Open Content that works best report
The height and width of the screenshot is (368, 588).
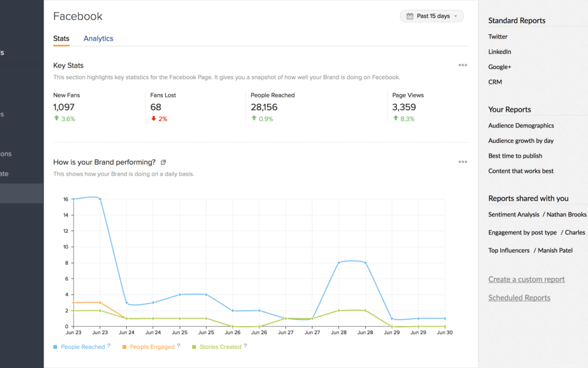tap(521, 171)
